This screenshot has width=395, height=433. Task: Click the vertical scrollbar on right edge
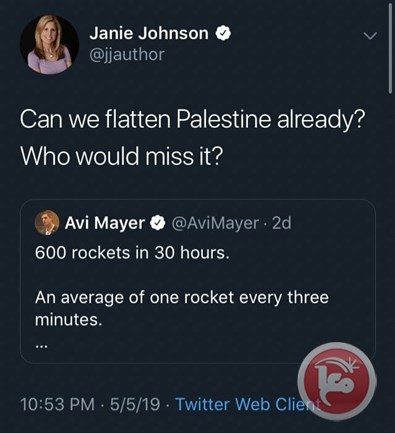390,49
